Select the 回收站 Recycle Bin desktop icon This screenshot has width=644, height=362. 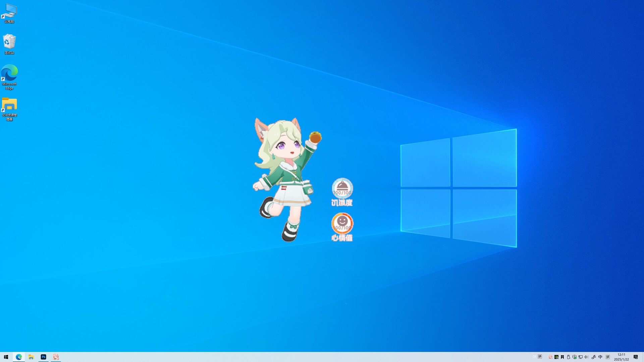[9, 44]
